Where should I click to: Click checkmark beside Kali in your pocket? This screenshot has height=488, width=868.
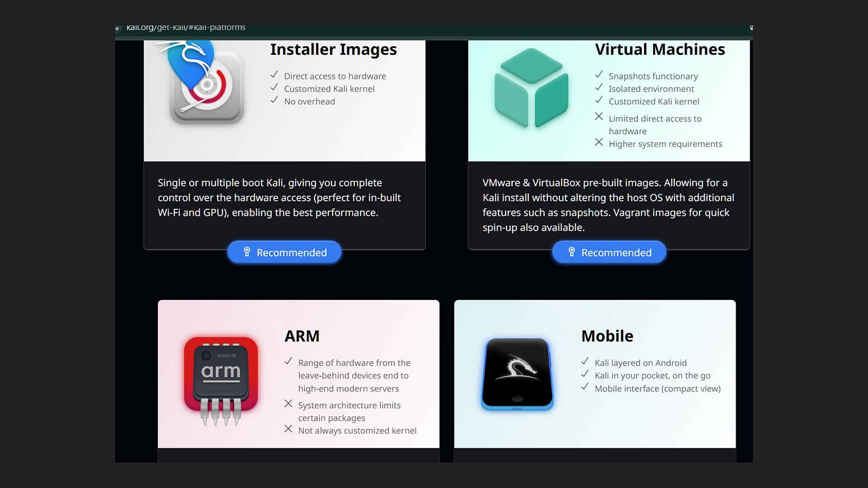coord(585,374)
